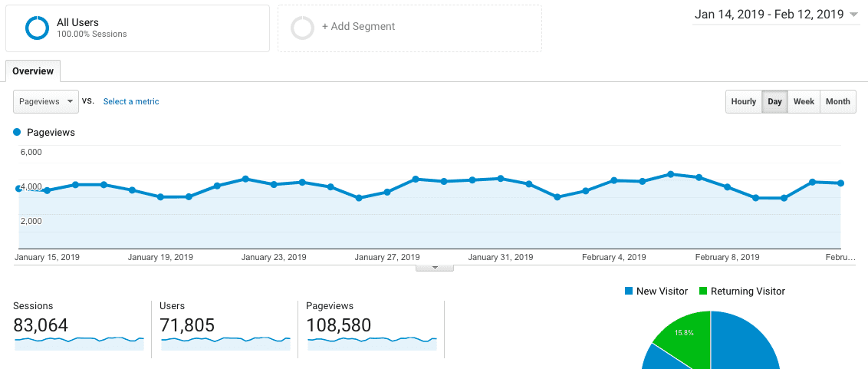The height and width of the screenshot is (369, 868).
Task: Click the blue Pageviews legend dot
Action: [x=17, y=133]
